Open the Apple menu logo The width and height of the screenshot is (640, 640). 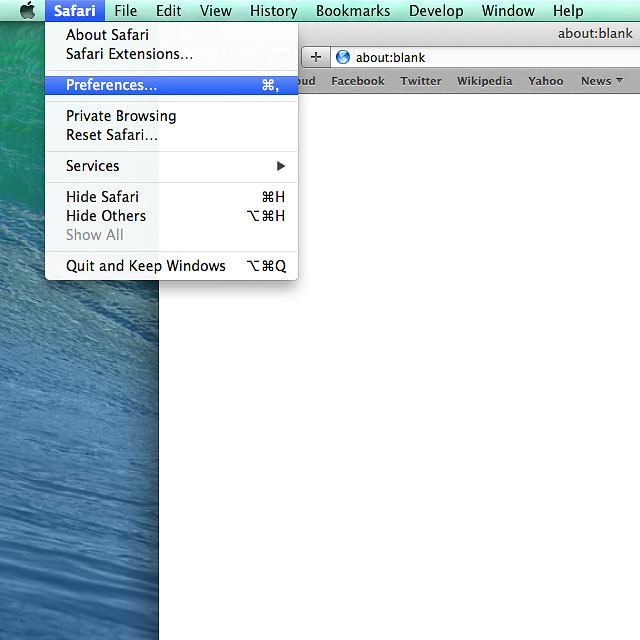point(27,10)
